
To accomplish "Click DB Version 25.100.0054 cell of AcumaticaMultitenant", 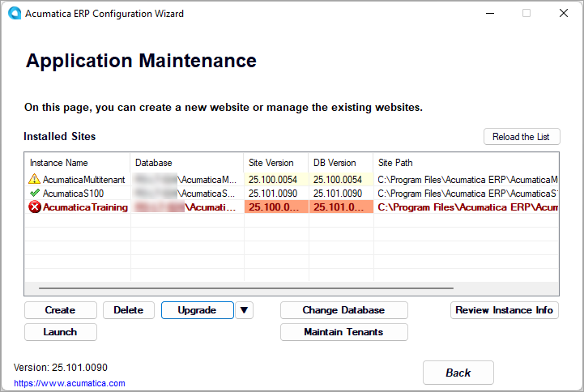I will click(x=341, y=180).
